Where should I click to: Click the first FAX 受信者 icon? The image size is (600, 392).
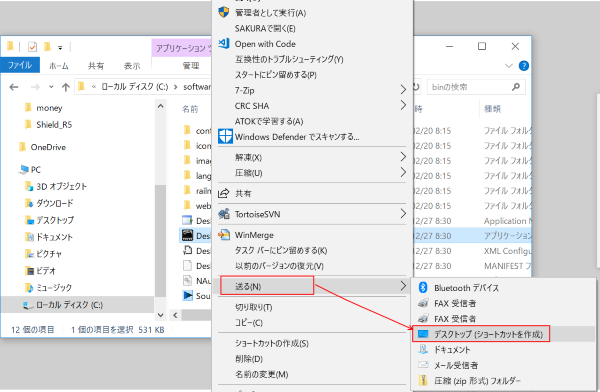[423, 303]
